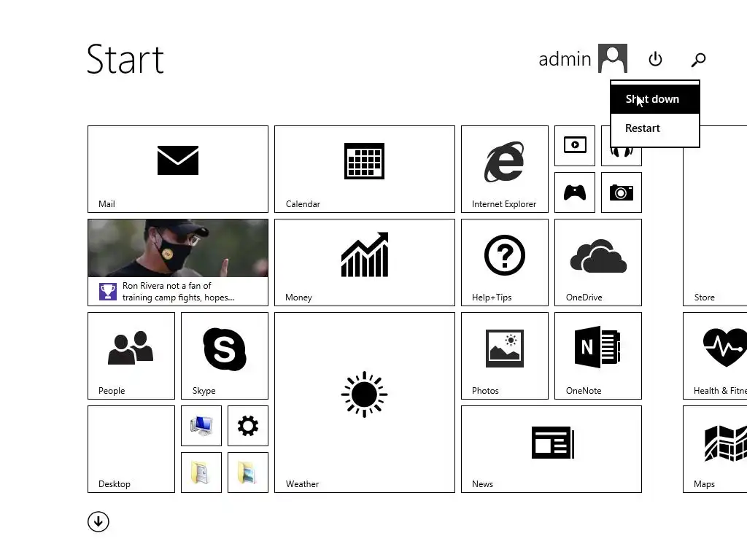
Task: Click the admin profile picture
Action: point(613,58)
